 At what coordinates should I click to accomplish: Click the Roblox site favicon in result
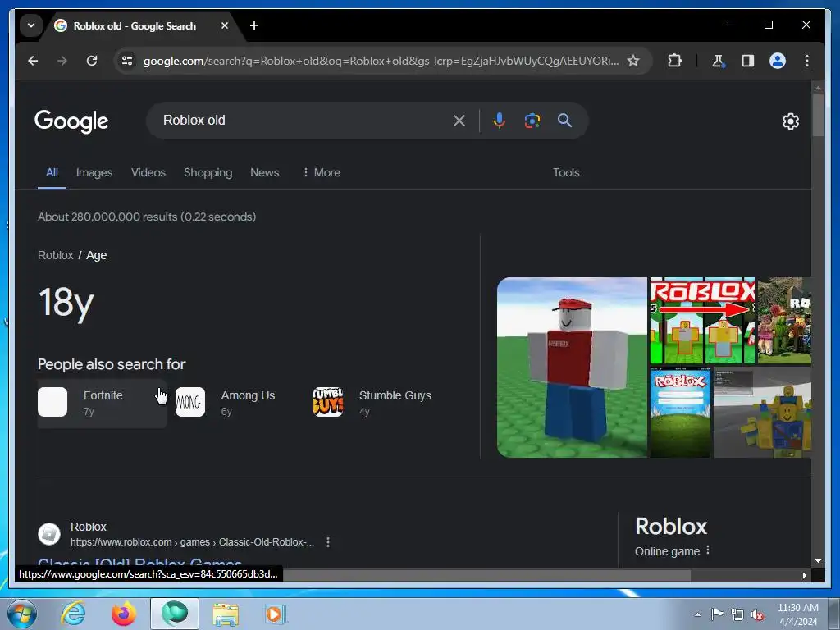tap(49, 534)
